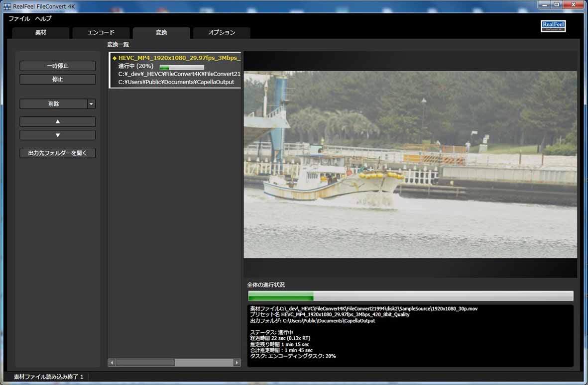Open the ファイル menu

[19, 18]
